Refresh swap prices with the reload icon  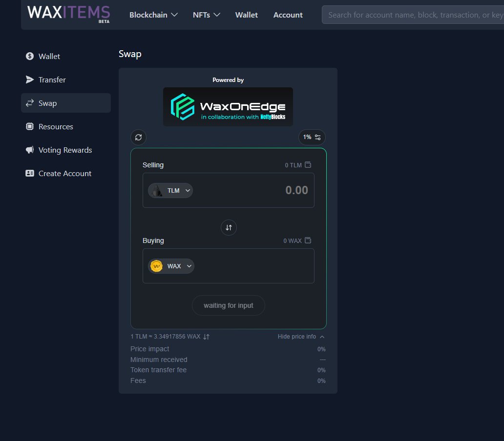(139, 138)
